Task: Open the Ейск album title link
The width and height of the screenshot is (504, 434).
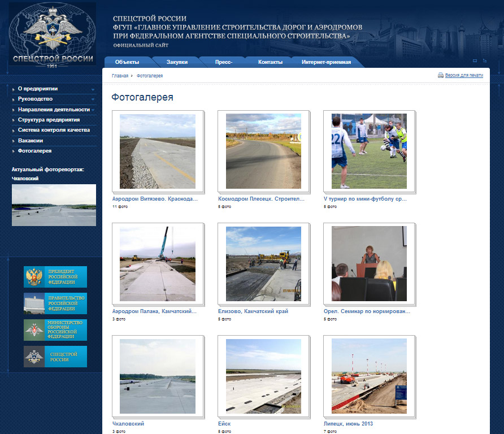Action: tap(224, 424)
